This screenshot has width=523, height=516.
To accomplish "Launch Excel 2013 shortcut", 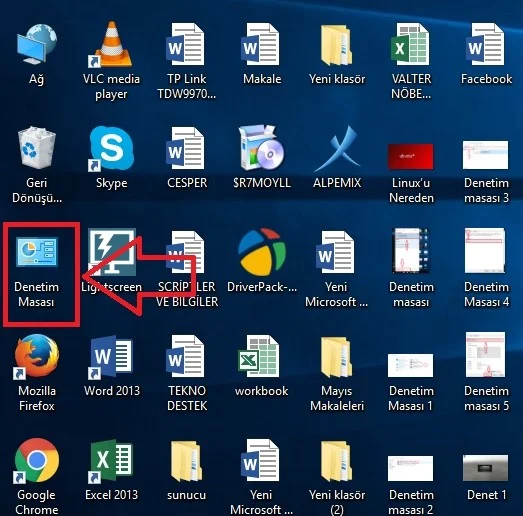I will click(x=111, y=461).
